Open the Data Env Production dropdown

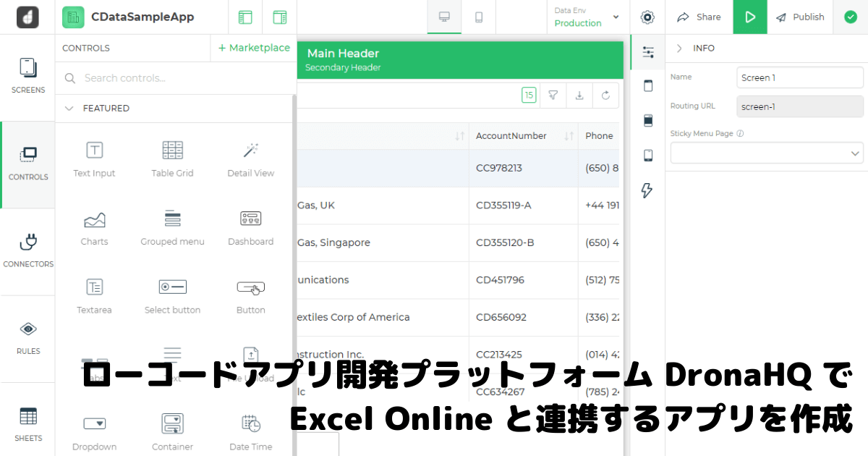coord(587,17)
